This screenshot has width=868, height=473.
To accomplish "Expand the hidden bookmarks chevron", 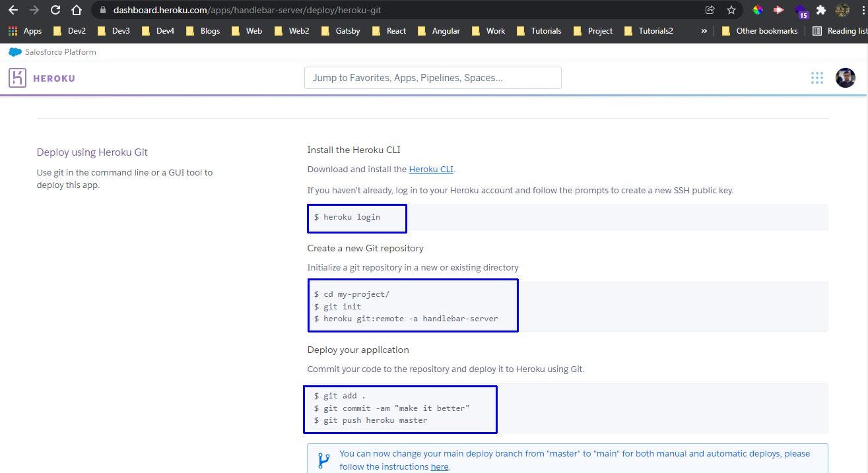I will point(704,31).
